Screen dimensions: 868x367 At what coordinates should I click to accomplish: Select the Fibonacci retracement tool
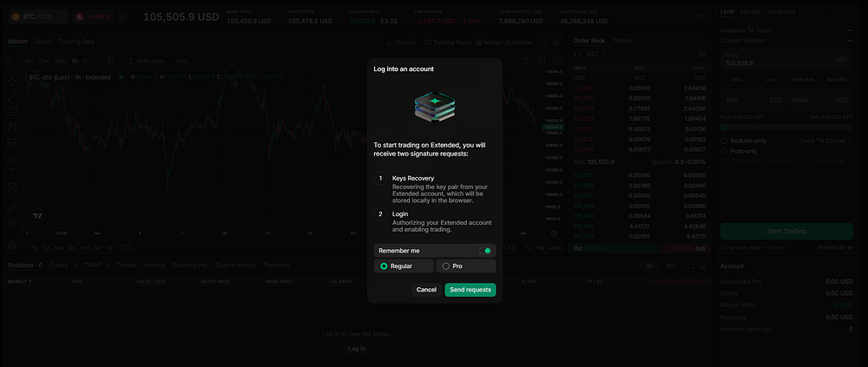(12, 111)
